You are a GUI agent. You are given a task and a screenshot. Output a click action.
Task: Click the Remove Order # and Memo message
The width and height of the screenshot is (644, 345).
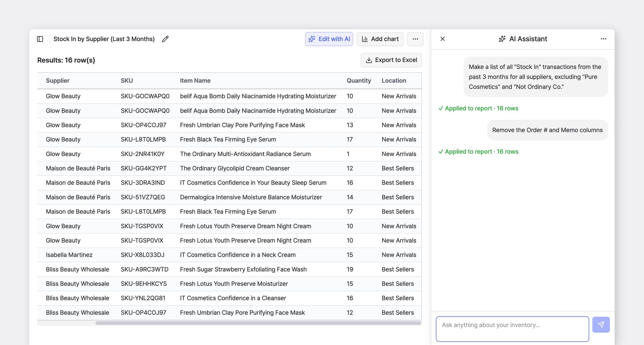[x=547, y=130]
